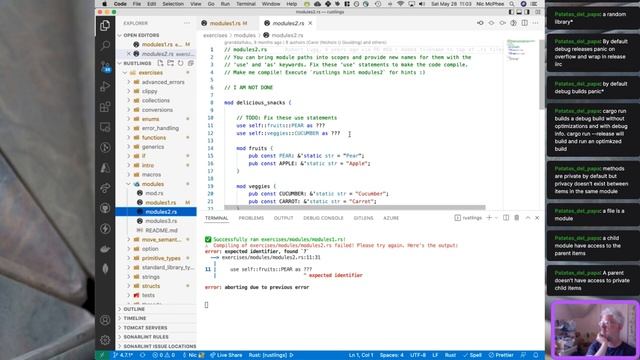Open the Remote Explorer view

[x=105, y=127]
